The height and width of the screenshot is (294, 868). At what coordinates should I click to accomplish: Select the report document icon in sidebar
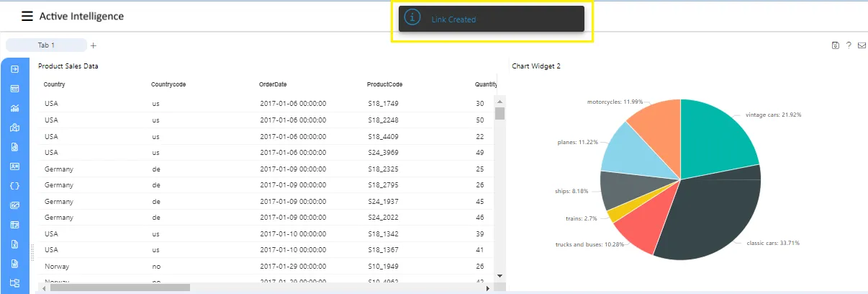coord(14,147)
